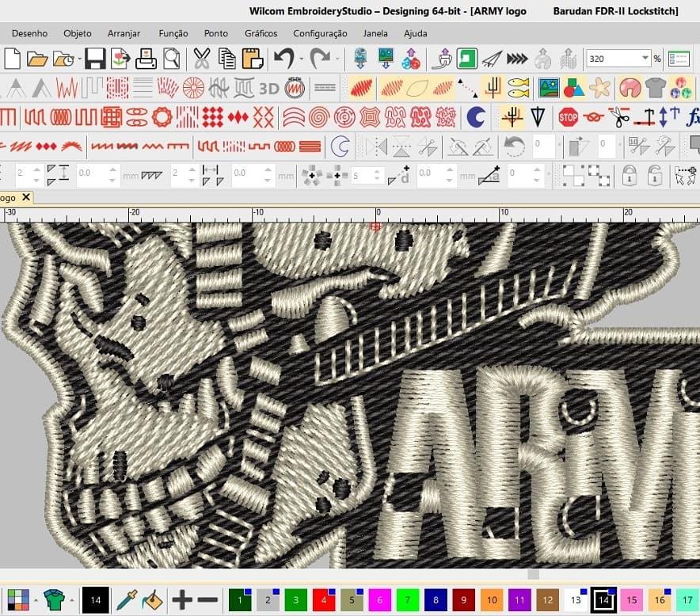Copy the selected object
700x616 pixels.
coord(226,59)
